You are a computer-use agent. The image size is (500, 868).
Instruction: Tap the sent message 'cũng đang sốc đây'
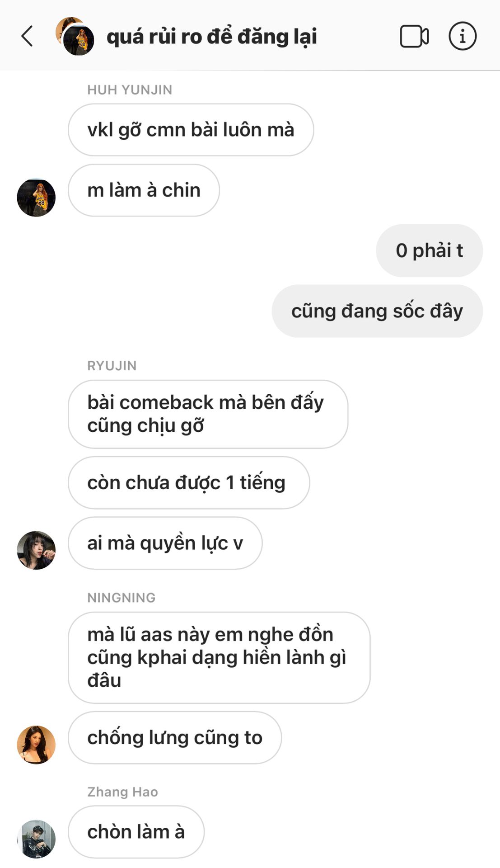377,311
